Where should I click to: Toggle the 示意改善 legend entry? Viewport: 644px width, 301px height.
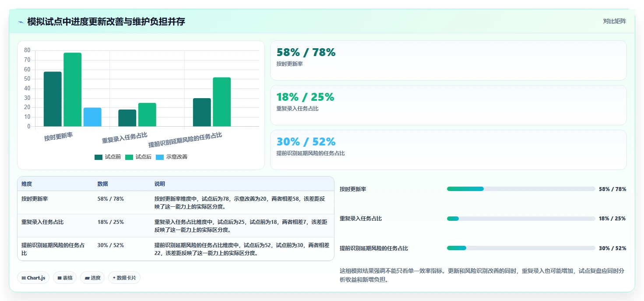click(x=172, y=157)
